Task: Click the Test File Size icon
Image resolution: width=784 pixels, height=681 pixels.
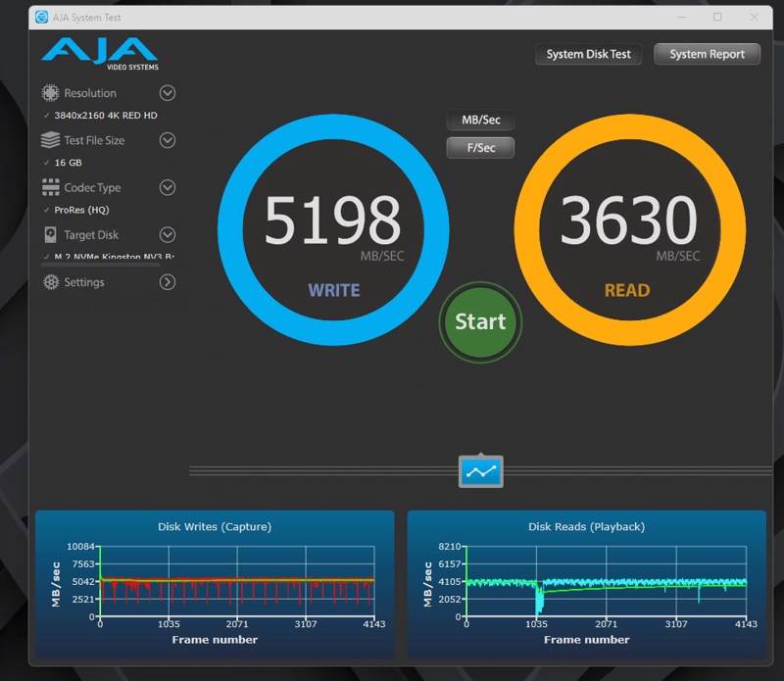Action: (50, 140)
